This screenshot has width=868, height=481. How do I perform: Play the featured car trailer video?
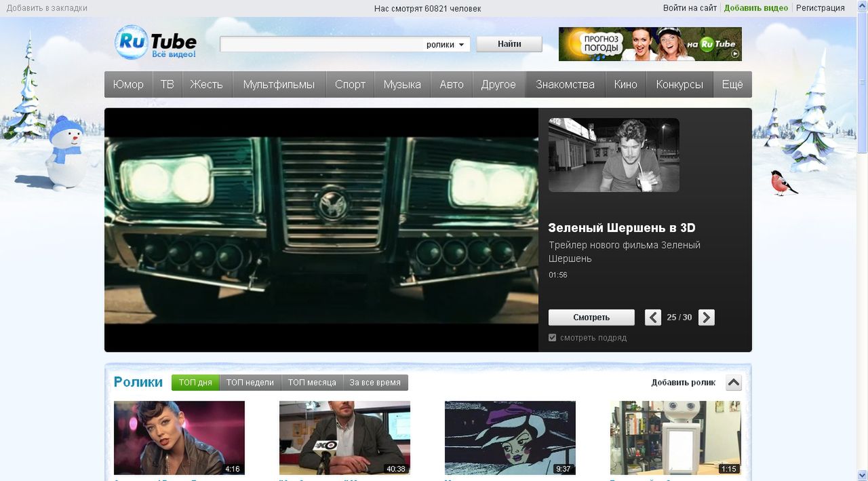pos(321,230)
